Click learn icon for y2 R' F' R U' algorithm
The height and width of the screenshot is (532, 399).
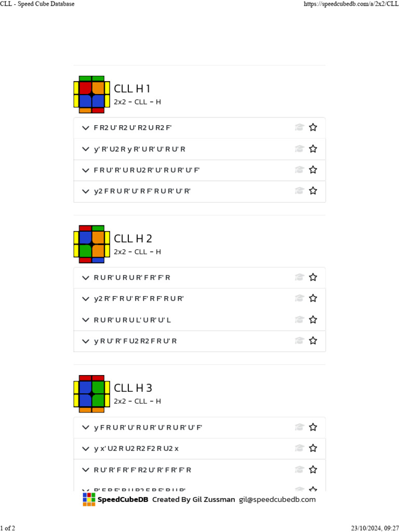[299, 298]
